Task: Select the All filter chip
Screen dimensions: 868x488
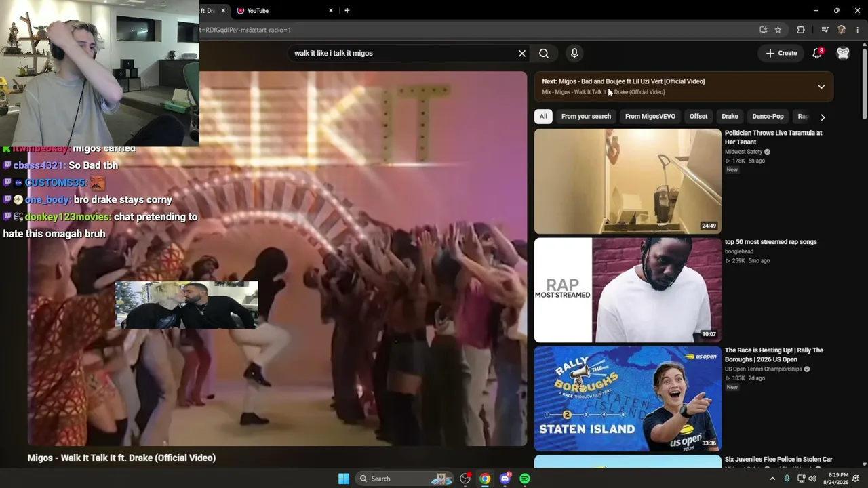Action: [543, 117]
